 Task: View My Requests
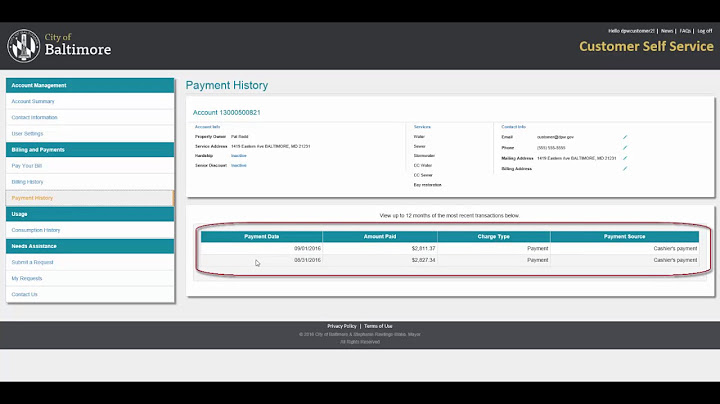[x=27, y=278]
